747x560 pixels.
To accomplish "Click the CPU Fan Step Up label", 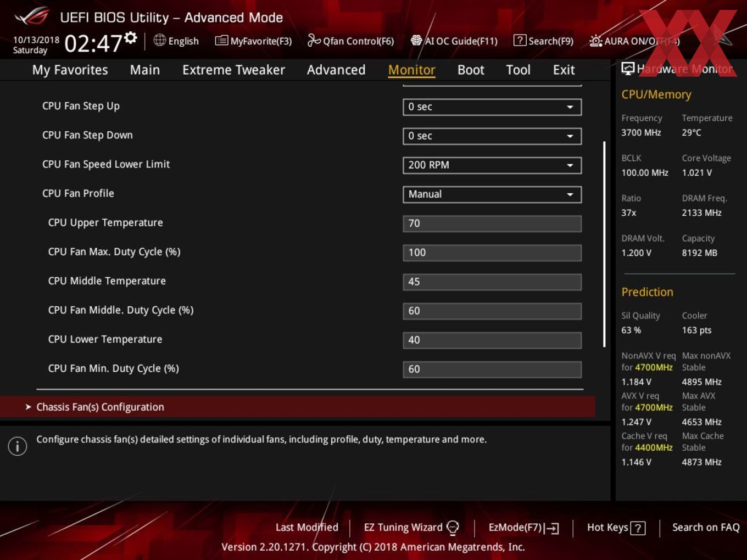I will (x=81, y=106).
